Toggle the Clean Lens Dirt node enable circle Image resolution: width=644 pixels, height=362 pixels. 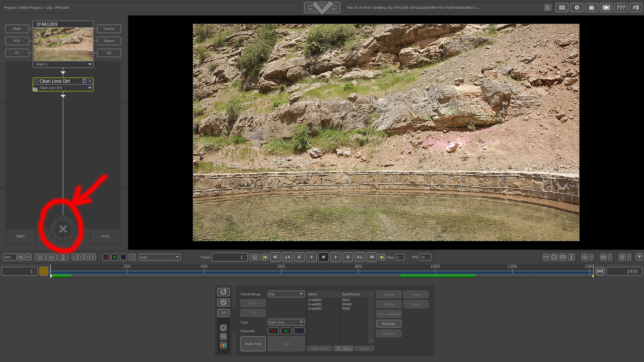(x=36, y=81)
